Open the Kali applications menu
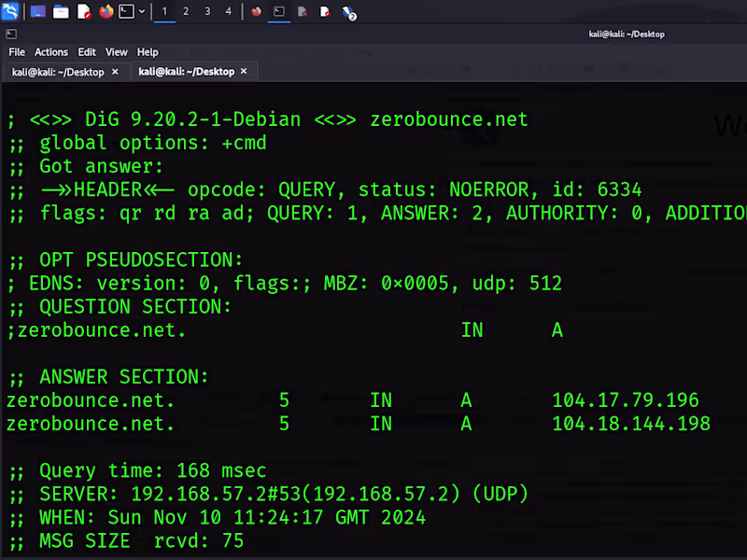Viewport: 747px width, 560px height. (10, 11)
